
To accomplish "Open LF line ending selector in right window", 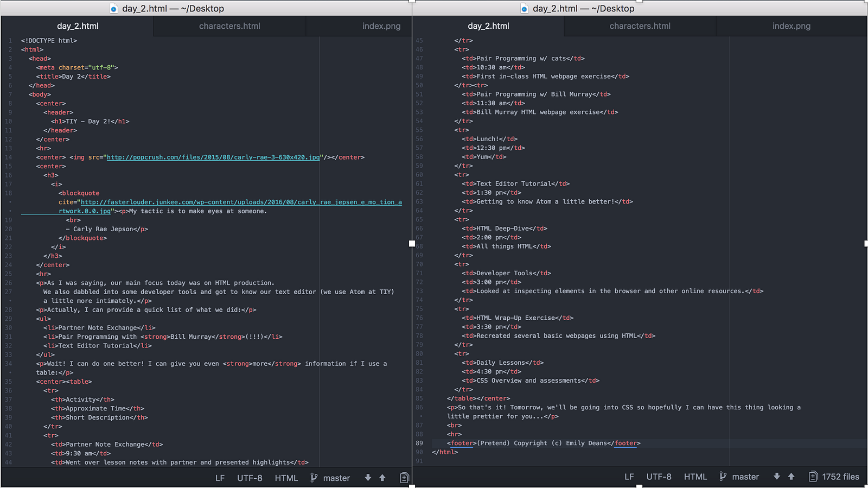I will coord(629,477).
